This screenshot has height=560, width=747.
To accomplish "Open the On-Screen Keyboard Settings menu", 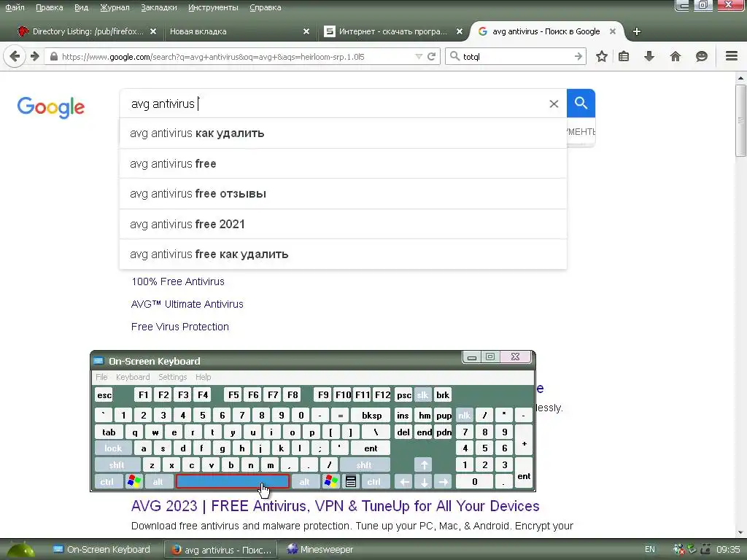I will [172, 377].
